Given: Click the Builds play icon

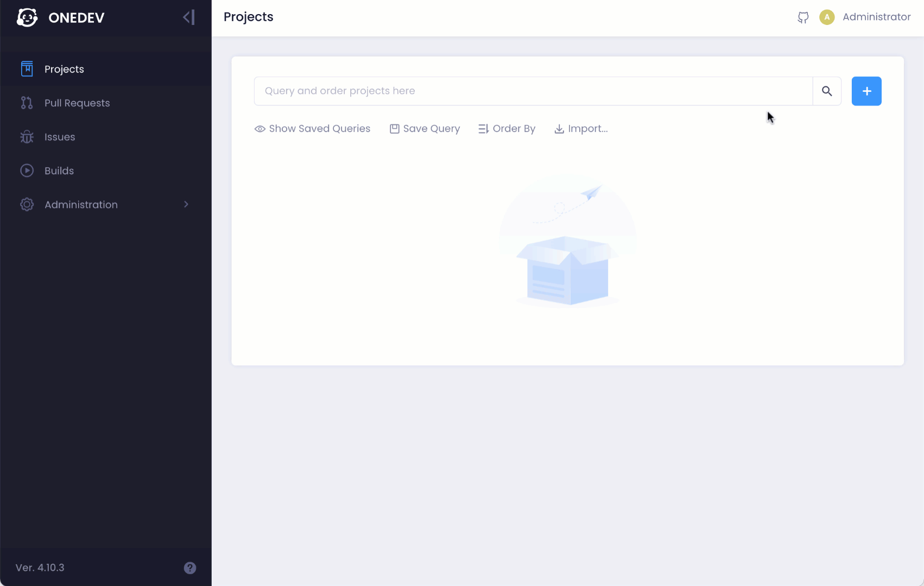Looking at the screenshot, I should coord(27,171).
